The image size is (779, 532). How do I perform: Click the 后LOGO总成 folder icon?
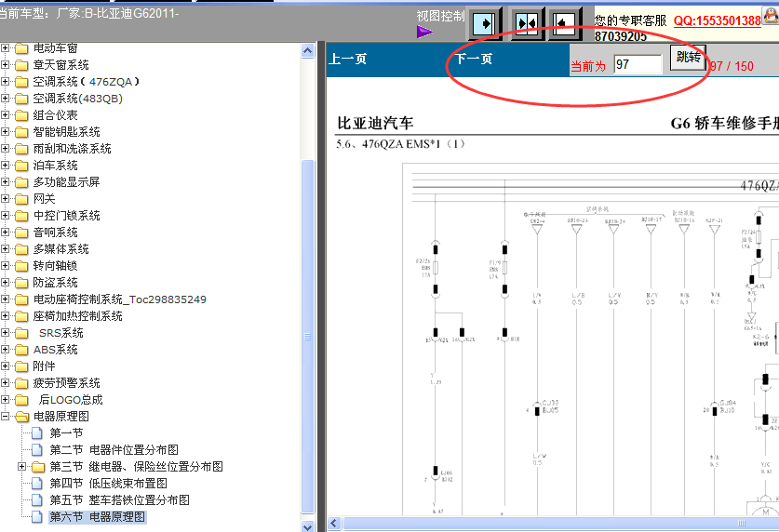21,400
